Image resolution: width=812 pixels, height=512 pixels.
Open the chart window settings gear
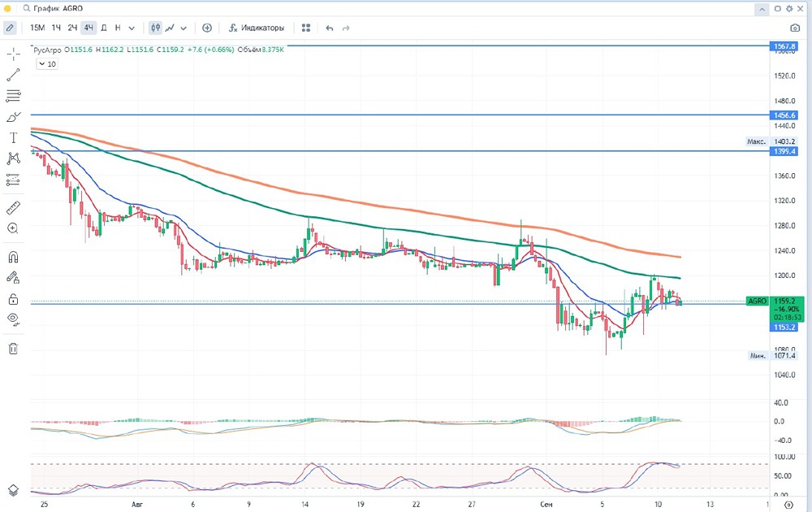tap(789, 9)
